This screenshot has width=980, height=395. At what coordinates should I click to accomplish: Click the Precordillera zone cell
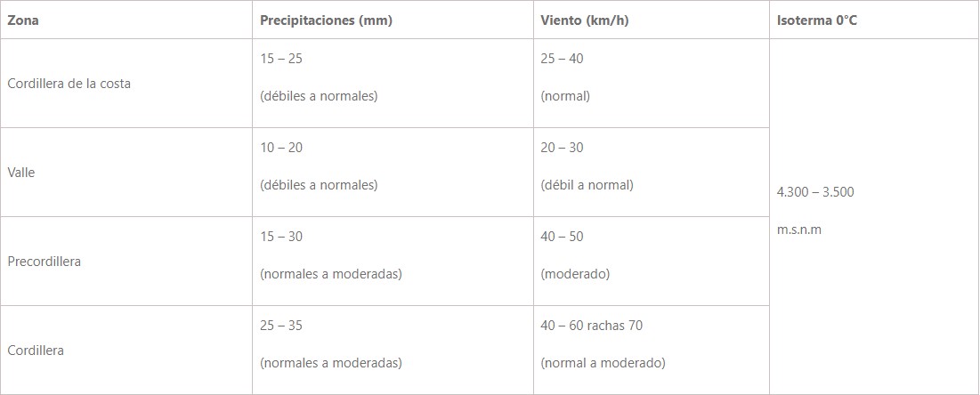click(x=45, y=262)
